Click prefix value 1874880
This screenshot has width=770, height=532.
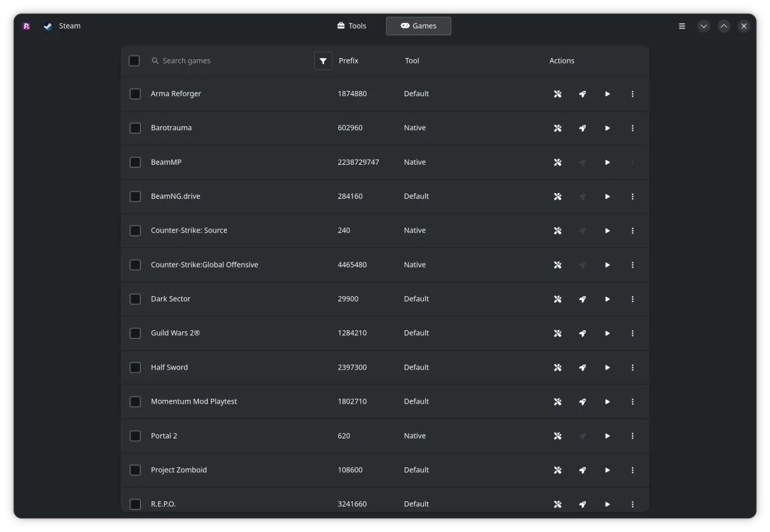352,94
